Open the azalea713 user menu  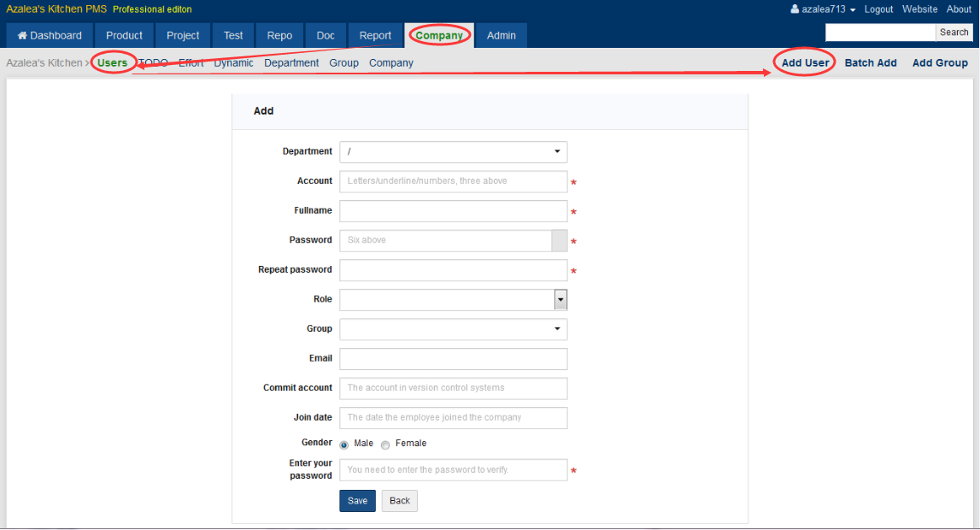[823, 9]
